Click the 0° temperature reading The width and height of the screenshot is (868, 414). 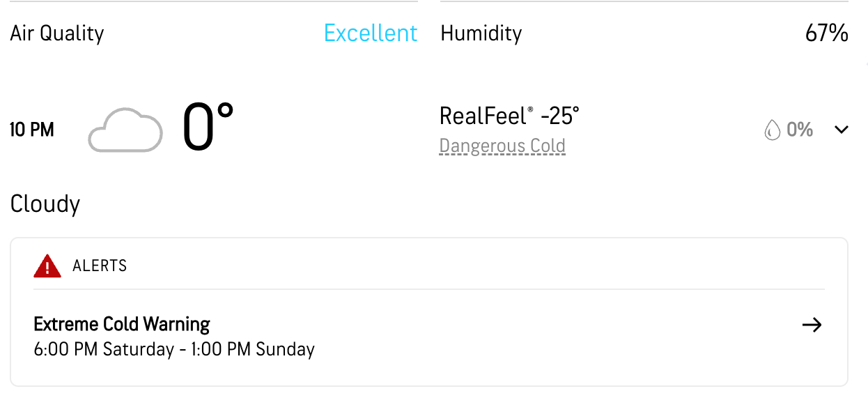[208, 128]
